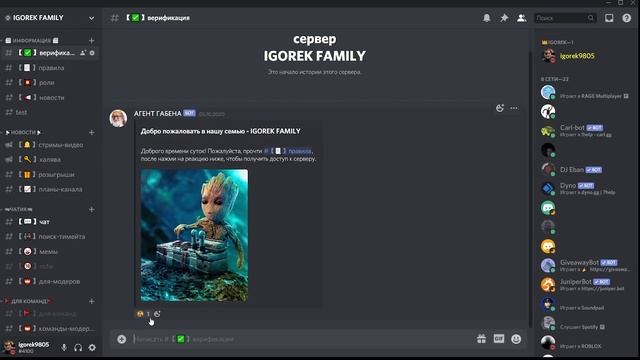Add channel in ДЛЯ КОМАНД category
Viewport: 640px width, 360px height.
(91, 301)
